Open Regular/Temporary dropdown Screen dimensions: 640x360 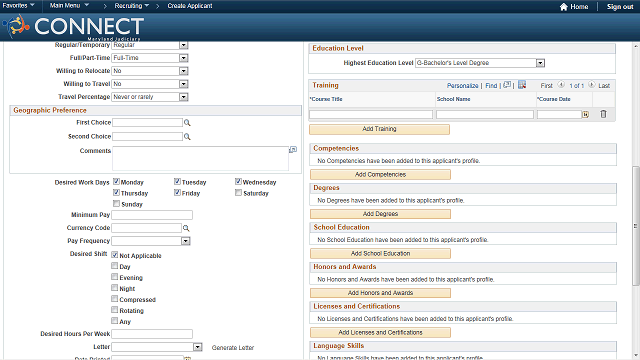pyautogui.click(x=184, y=45)
